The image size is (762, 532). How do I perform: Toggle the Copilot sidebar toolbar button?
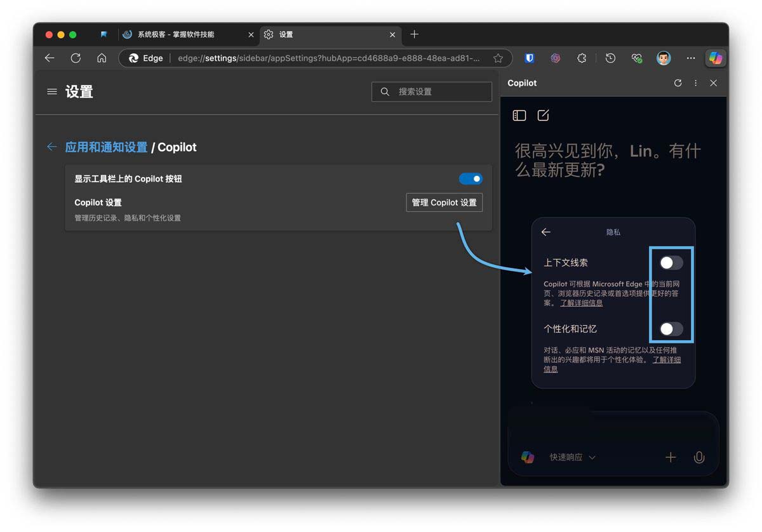[716, 58]
